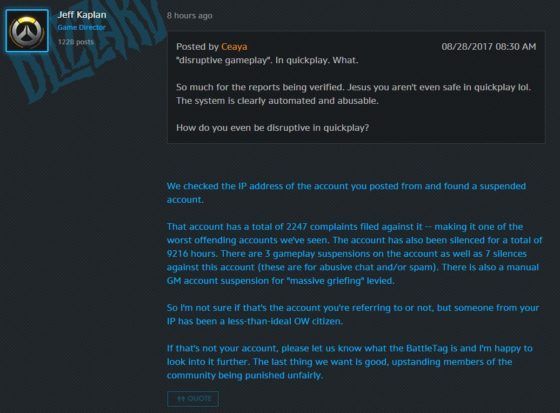This screenshot has width=560, height=413.
Task: Click the quoted line about reports being verified
Action: click(x=354, y=87)
